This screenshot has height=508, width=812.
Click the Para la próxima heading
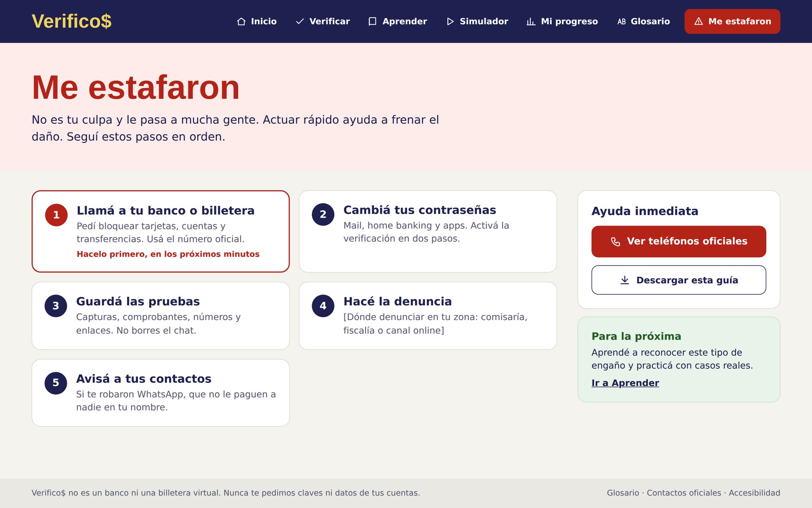[636, 336]
